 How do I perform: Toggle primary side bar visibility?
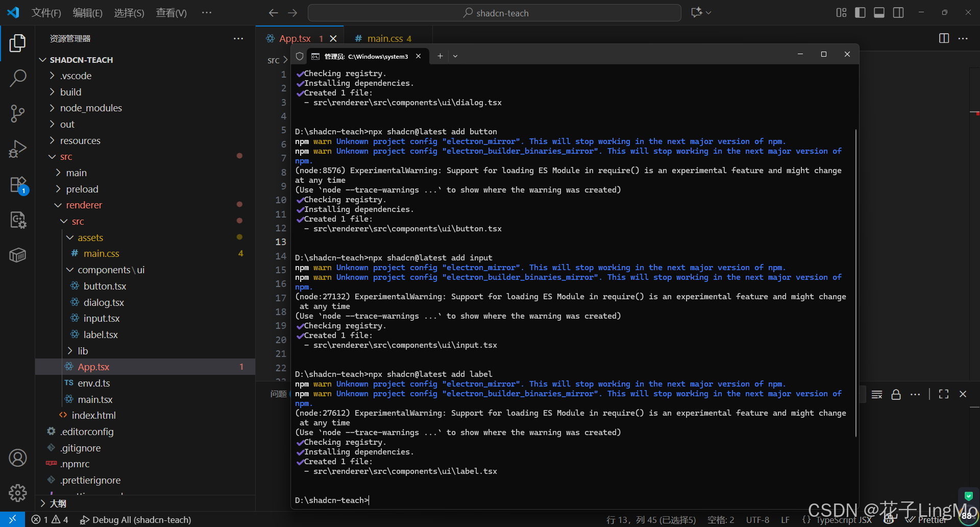click(x=860, y=13)
